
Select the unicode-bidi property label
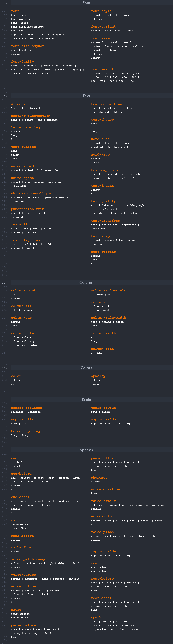[x=23, y=166]
